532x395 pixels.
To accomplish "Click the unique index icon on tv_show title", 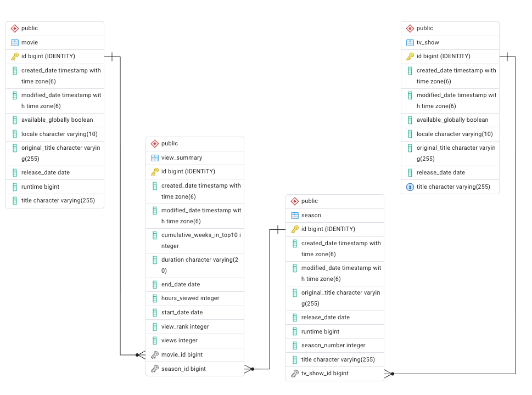I will [x=410, y=187].
